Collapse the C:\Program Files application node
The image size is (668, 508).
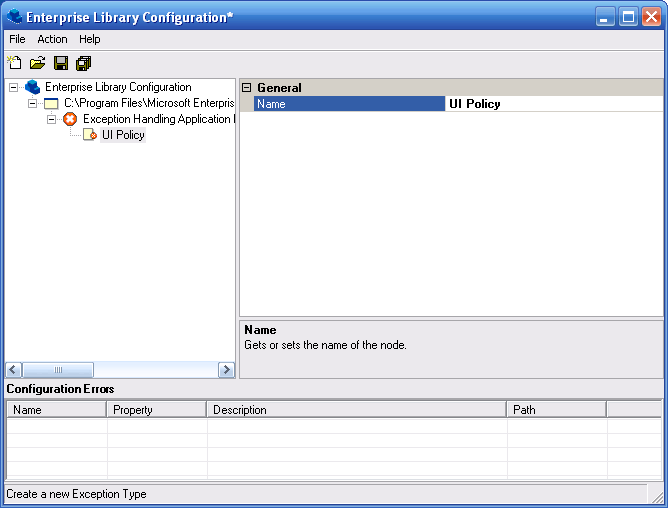[33, 103]
